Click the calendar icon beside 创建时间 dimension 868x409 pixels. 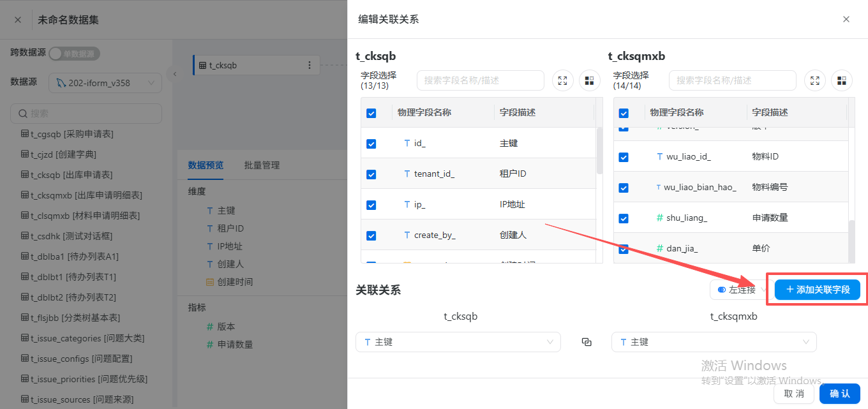[x=210, y=282]
